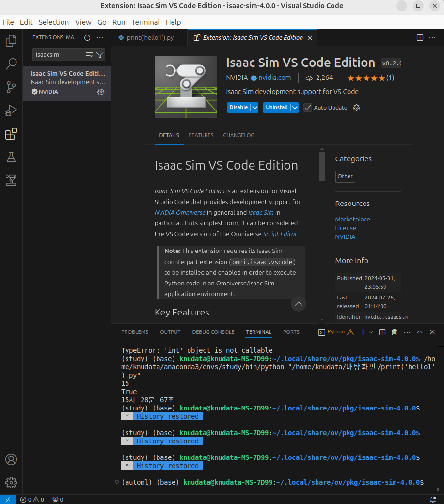Click the Python terminal label
Viewport: 444px width, 504px height.
tap(336, 331)
